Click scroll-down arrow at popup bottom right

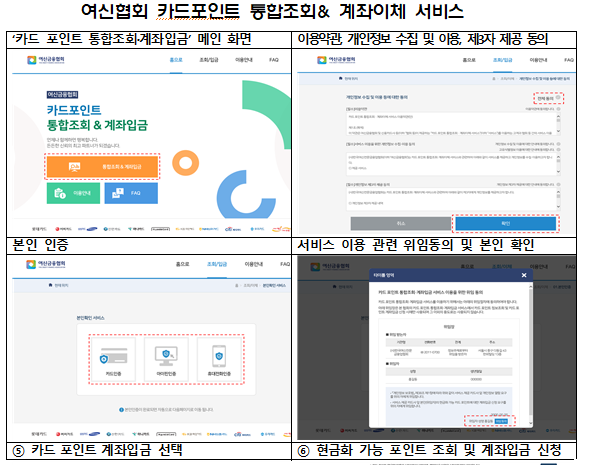tap(530, 423)
